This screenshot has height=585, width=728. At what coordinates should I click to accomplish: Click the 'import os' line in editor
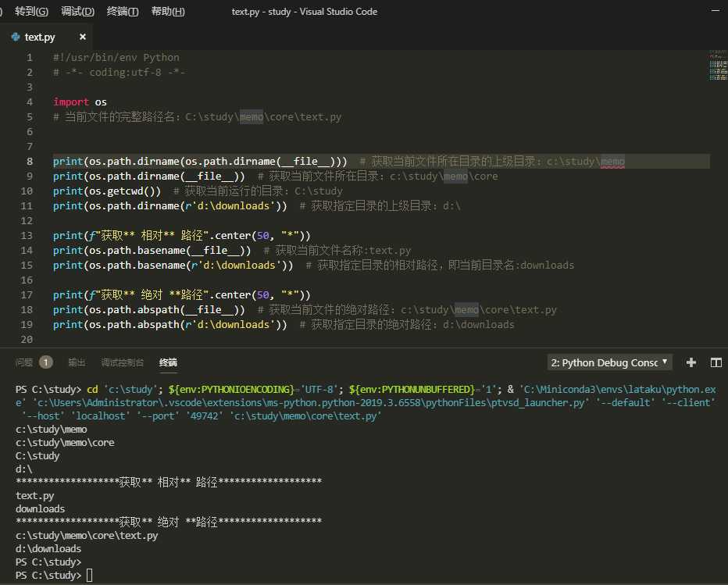click(x=80, y=102)
